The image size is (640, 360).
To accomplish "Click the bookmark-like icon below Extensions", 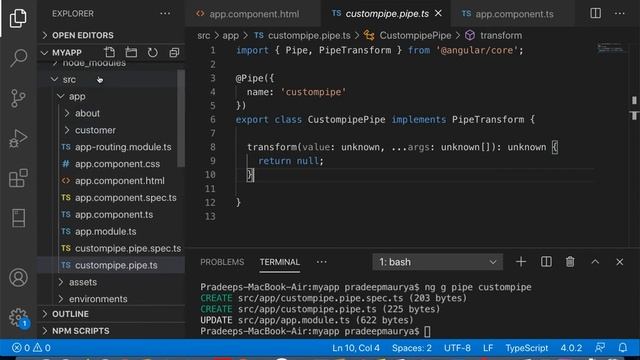I will coord(18,218).
